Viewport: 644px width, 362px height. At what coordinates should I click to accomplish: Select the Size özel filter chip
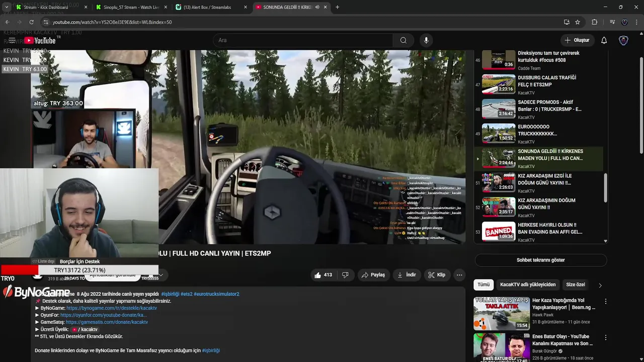click(575, 285)
